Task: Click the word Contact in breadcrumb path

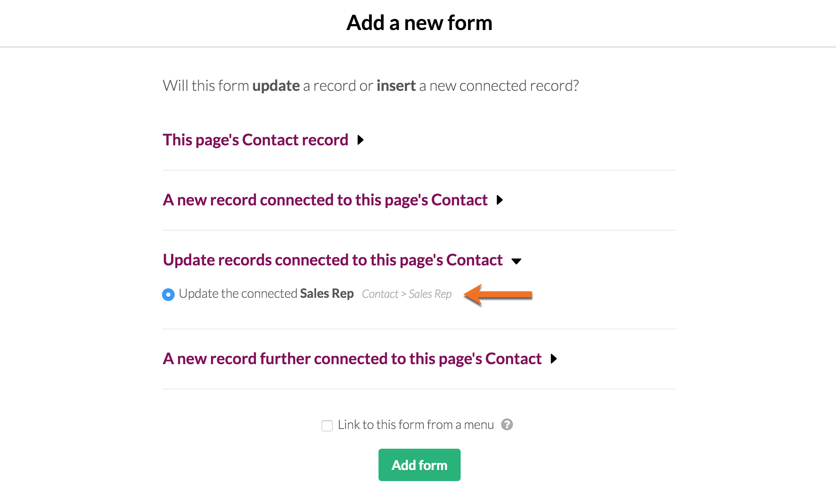Action: (380, 294)
